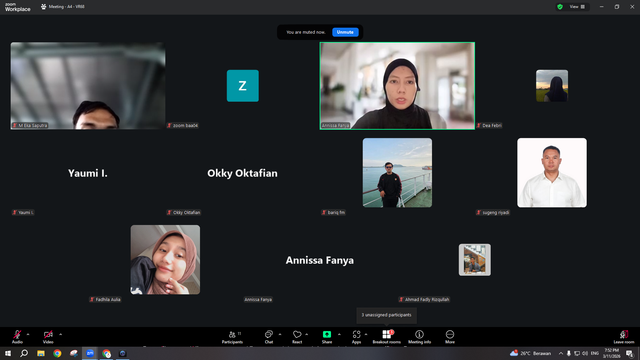Expand the Audio options arrow

tap(28, 334)
